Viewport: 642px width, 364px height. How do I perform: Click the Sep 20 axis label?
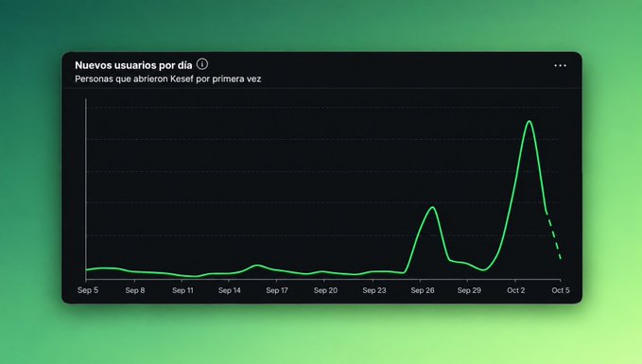click(x=325, y=290)
